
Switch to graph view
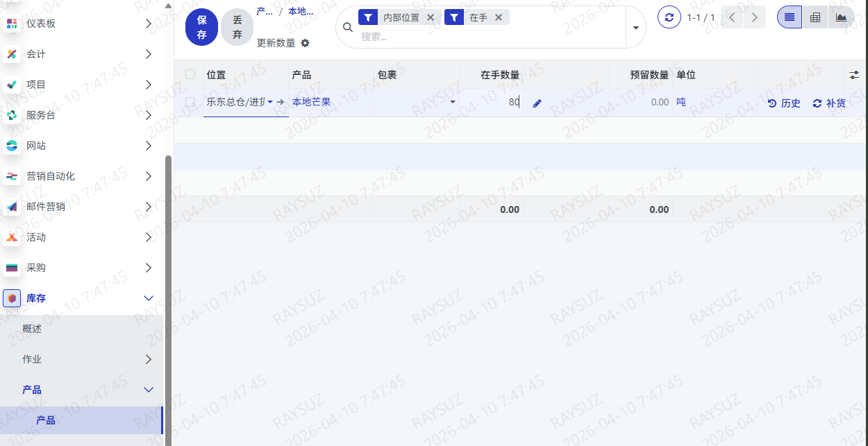(x=842, y=17)
